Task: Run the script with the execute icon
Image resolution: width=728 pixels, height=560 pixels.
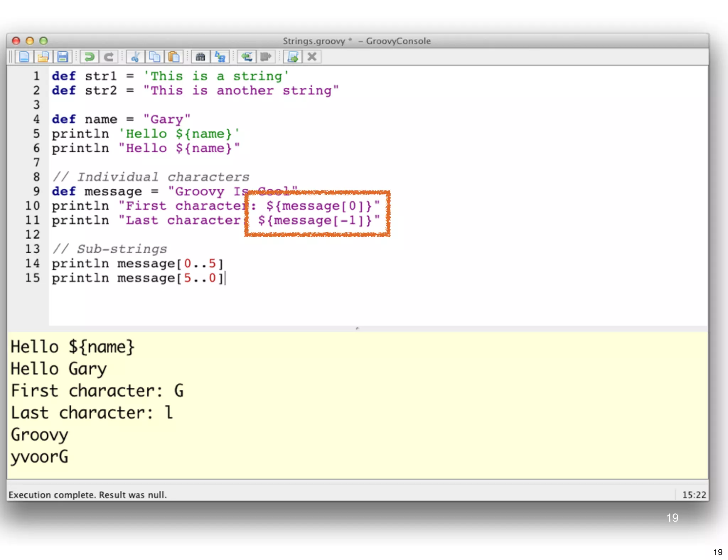Action: pos(293,57)
